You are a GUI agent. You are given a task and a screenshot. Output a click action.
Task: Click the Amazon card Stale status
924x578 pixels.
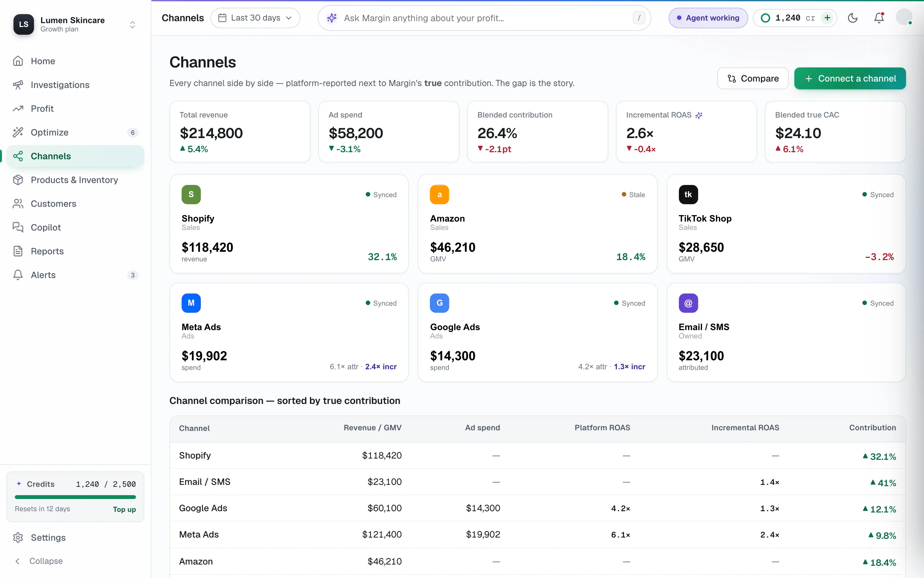[x=633, y=195]
